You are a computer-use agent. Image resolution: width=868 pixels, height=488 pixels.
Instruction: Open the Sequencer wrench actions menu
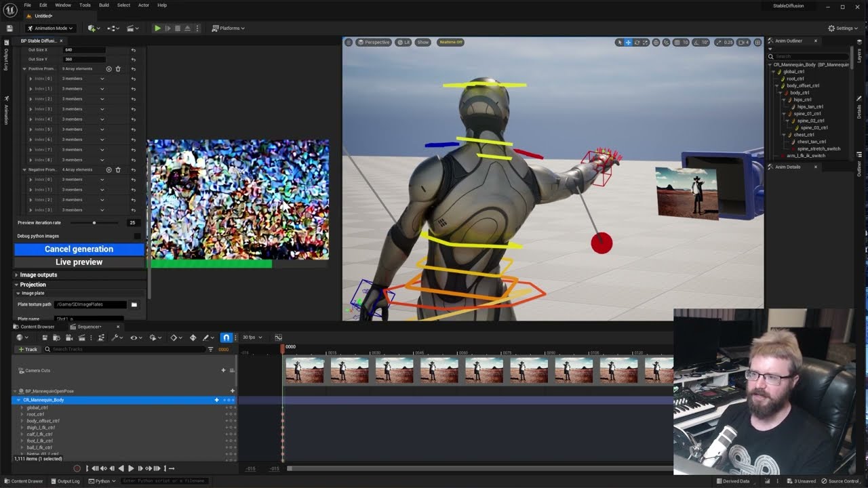tap(116, 337)
